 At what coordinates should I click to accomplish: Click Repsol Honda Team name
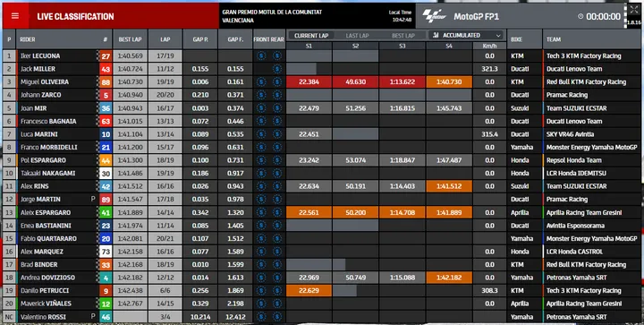click(573, 160)
